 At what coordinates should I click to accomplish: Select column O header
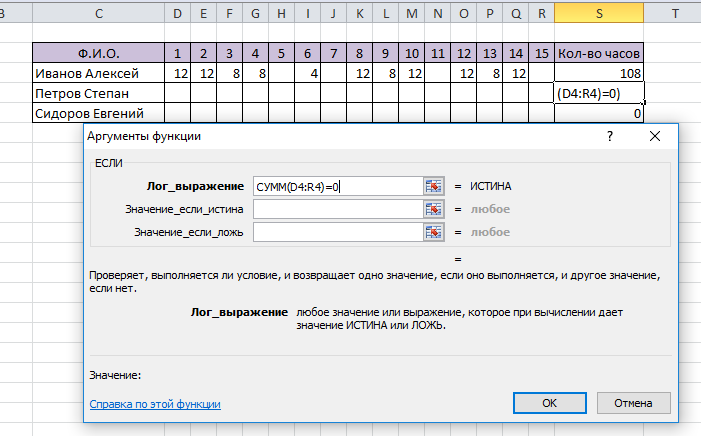[x=464, y=13]
